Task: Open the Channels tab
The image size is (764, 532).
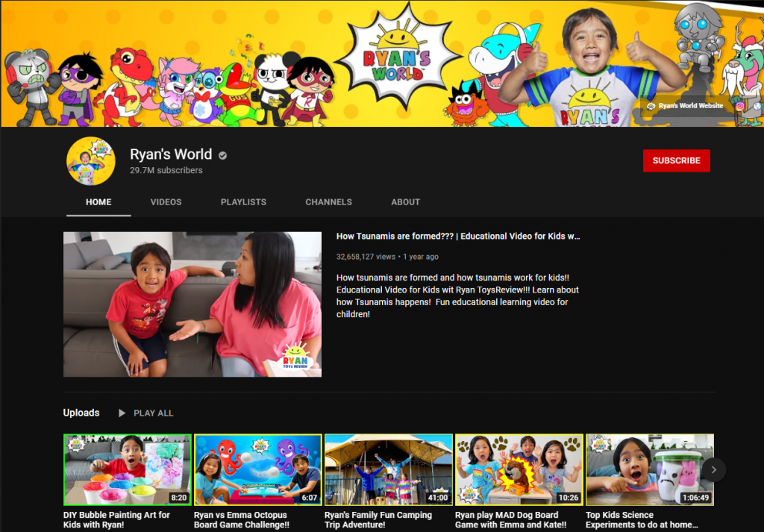Action: pos(329,202)
